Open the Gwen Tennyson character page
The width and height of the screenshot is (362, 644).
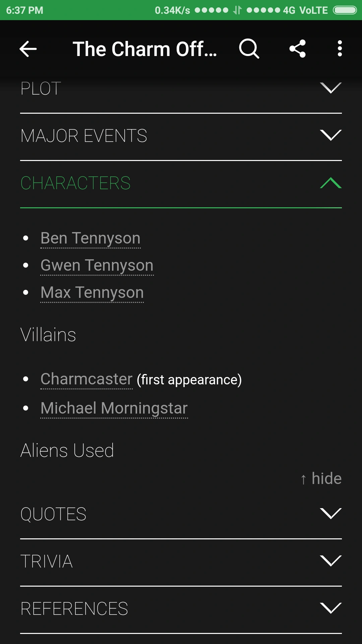pyautogui.click(x=97, y=265)
